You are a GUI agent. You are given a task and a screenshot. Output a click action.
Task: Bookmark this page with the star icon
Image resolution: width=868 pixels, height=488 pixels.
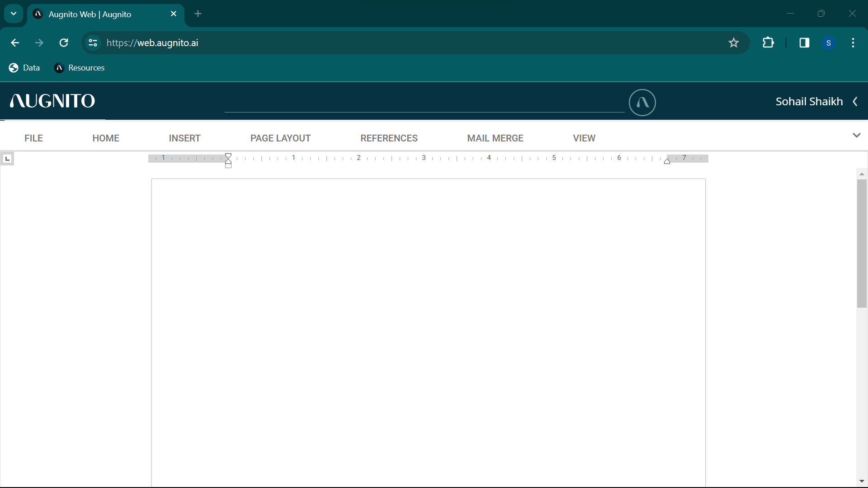(733, 43)
